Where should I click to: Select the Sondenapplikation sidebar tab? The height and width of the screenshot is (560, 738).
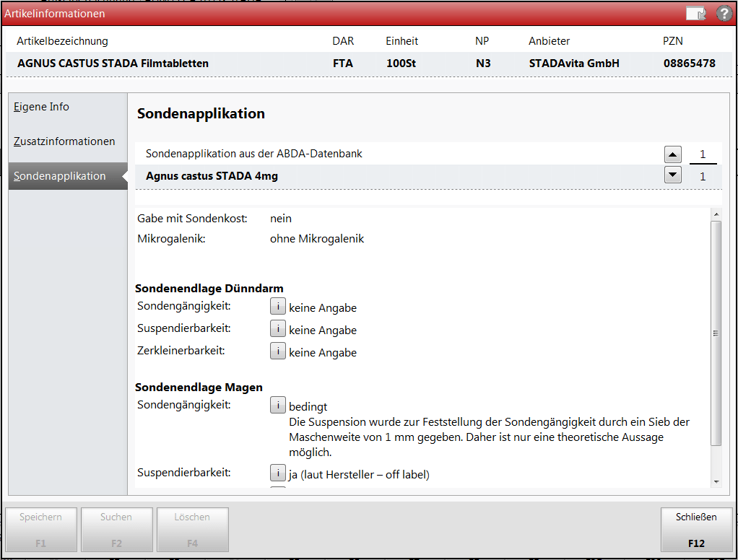[68, 176]
